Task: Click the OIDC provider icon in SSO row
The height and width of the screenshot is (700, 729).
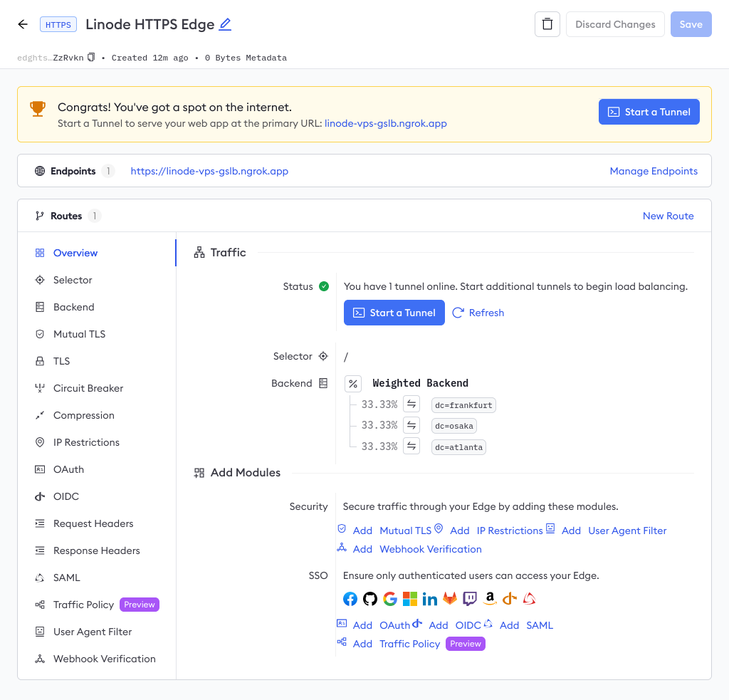Action: coord(510,599)
